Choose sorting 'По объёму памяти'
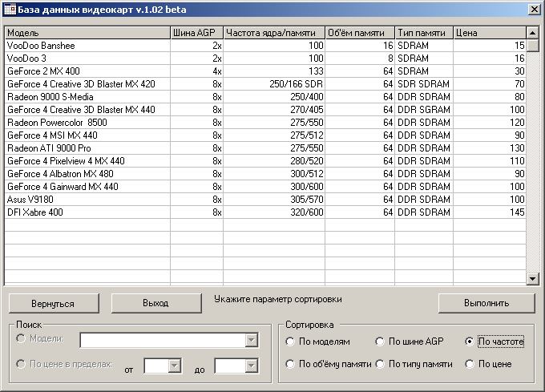 click(290, 364)
